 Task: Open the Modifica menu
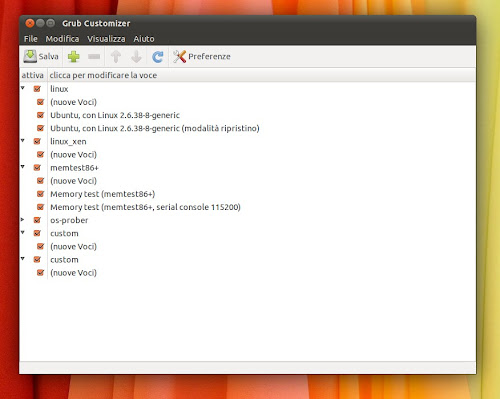tap(62, 39)
